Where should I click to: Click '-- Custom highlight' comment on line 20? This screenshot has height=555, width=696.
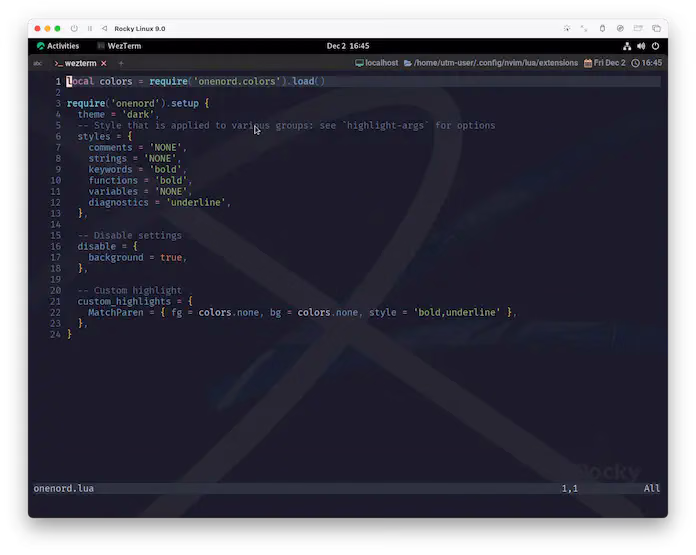click(130, 290)
